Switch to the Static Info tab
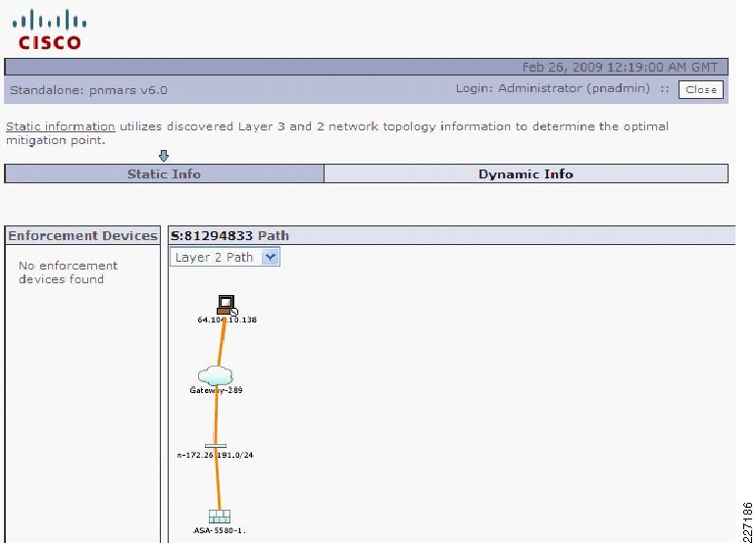756x543 pixels. pyautogui.click(x=164, y=173)
